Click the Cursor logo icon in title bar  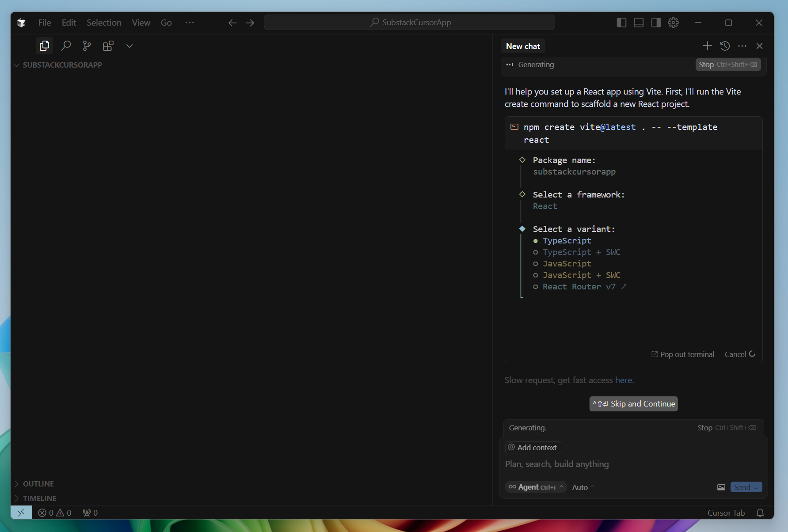[21, 23]
